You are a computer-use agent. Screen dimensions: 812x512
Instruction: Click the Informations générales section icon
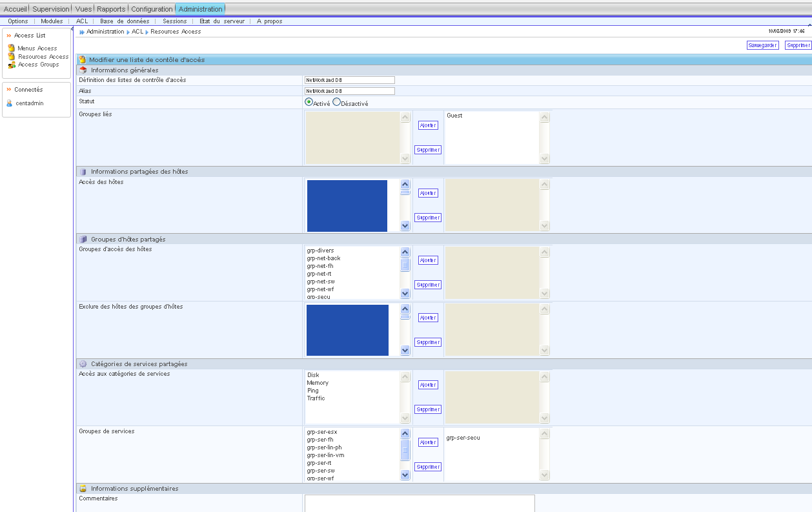pos(83,70)
